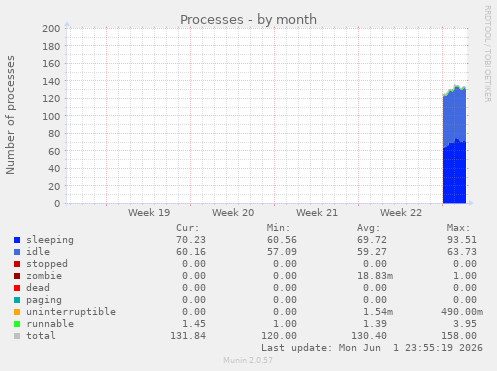The height and width of the screenshot is (371, 497).
Task: Click total current value 131.84
Action: tap(188, 336)
